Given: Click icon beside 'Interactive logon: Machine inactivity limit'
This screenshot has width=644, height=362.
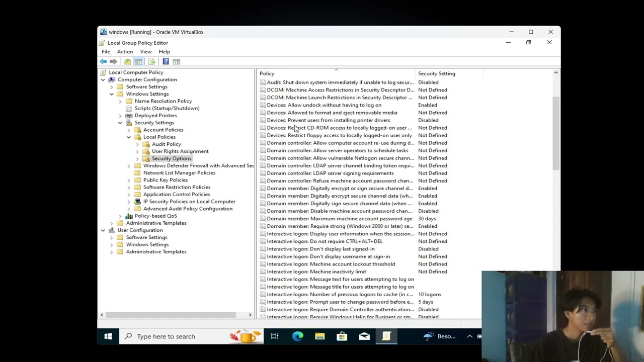Looking at the screenshot, I should (263, 271).
